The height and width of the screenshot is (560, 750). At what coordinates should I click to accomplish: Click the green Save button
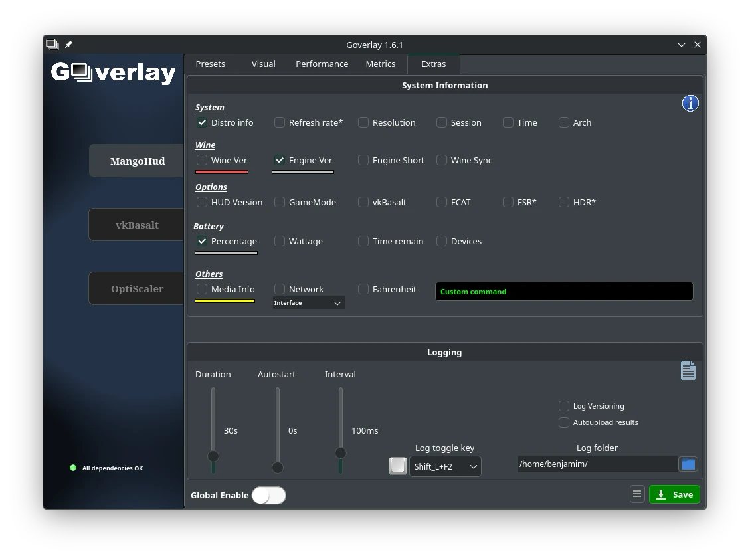pos(674,494)
